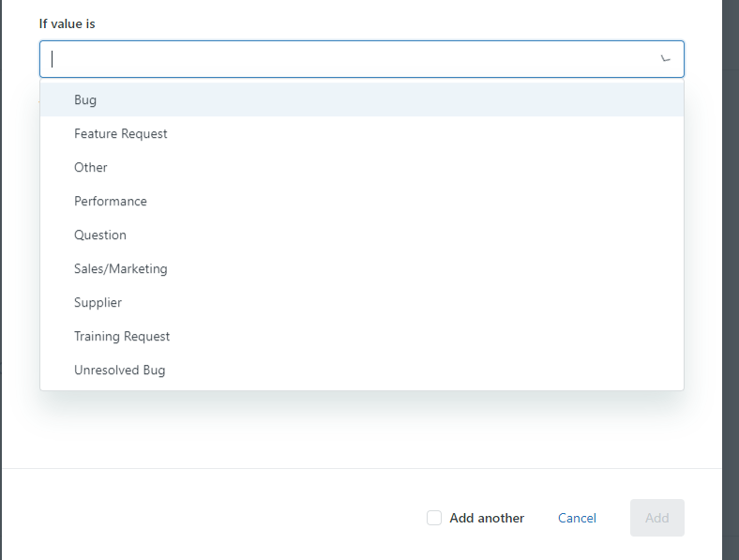
Task: Select Performance in the dropdown list
Action: pyautogui.click(x=111, y=202)
